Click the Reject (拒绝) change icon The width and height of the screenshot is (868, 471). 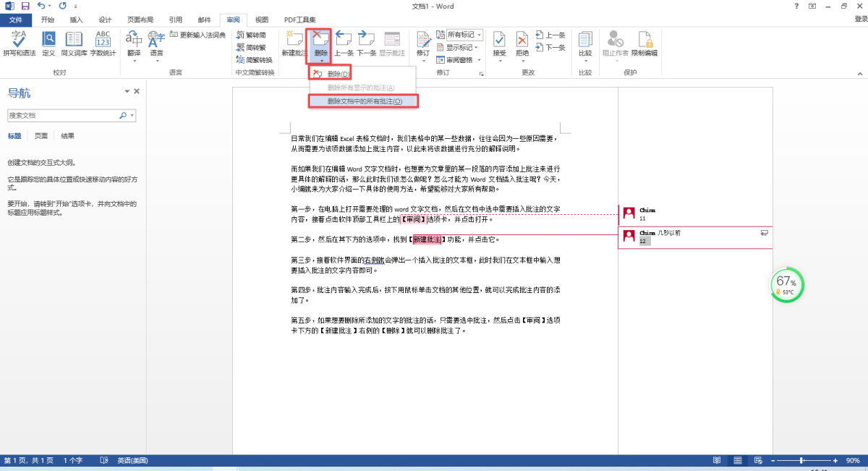522,43
